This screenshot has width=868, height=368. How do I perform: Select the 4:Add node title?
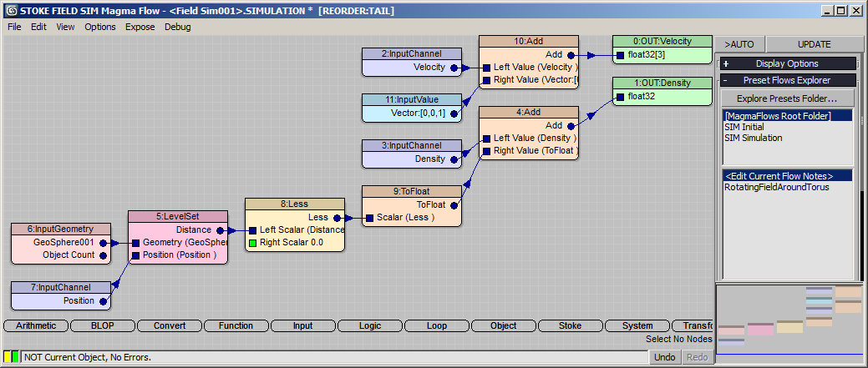click(529, 112)
